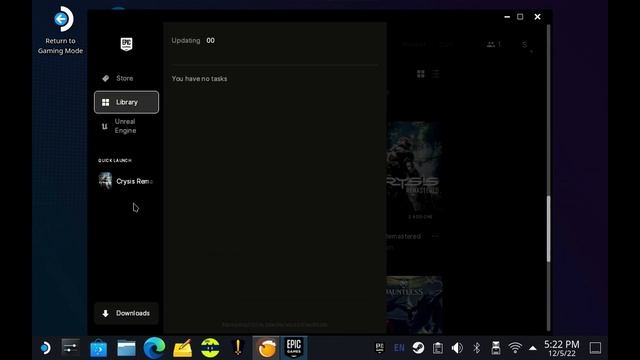The height and width of the screenshot is (360, 640).
Task: Switch library to list view
Action: 436,74
